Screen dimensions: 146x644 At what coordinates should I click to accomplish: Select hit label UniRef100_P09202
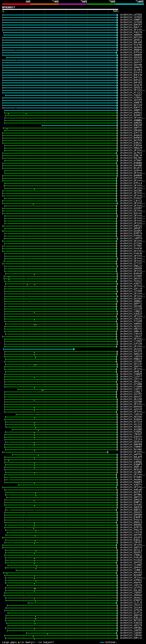tap(131, 459)
